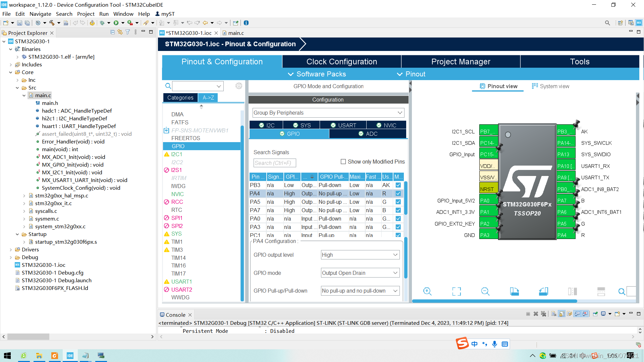This screenshot has width=644, height=362.
Task: Open File Explorer from the Windows taskbar
Action: 39,356
